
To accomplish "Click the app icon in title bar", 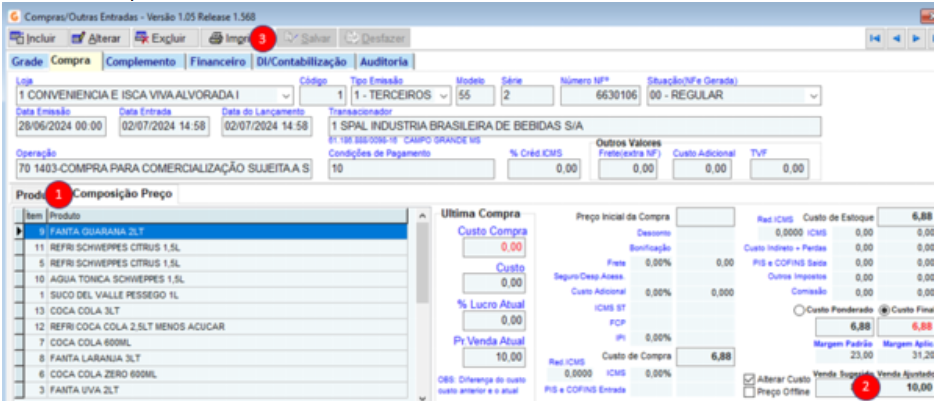I will (x=14, y=16).
